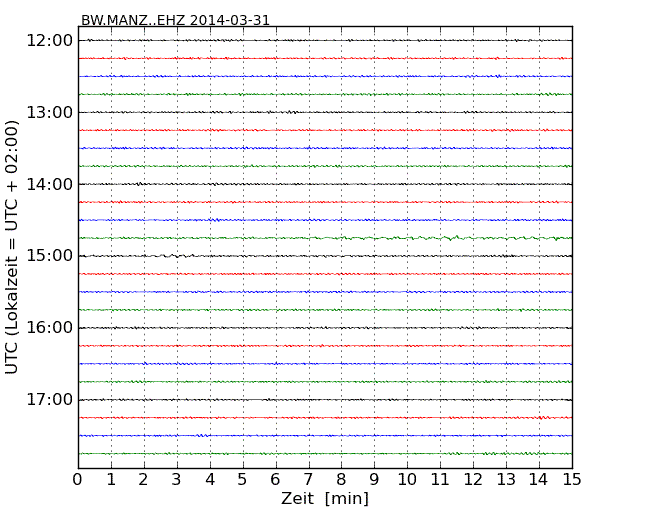
Task: Click x-axis tick label 4
Action: coord(210,480)
